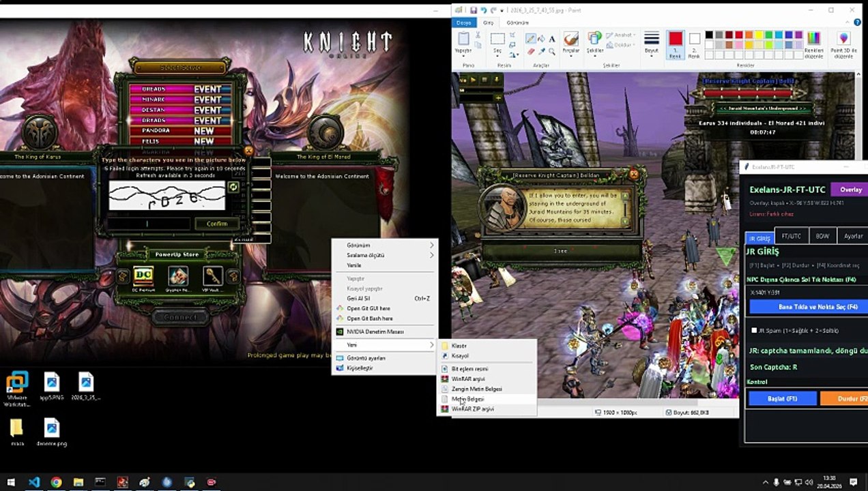Image resolution: width=868 pixels, height=491 pixels.
Task: Open Renkleri düzenle color editor in Paint
Action: pos(813,46)
